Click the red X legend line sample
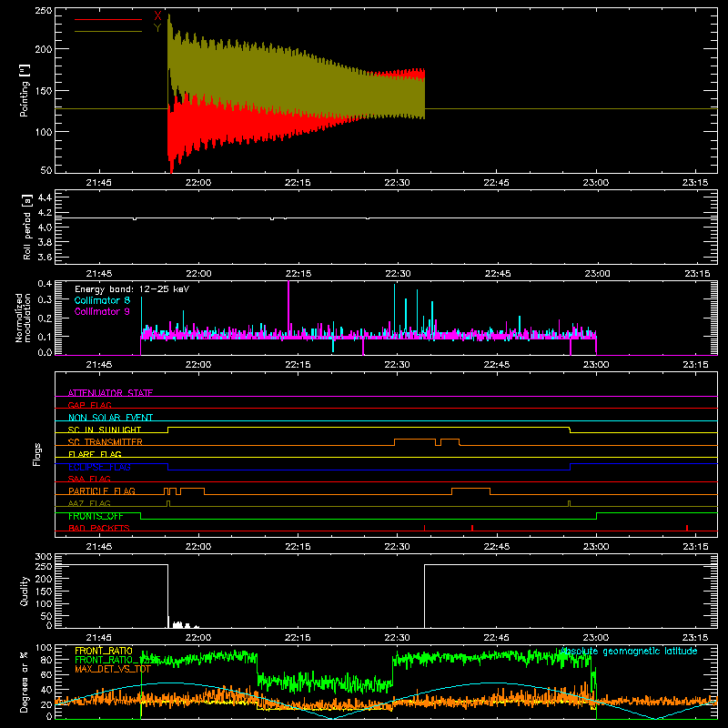Image resolution: width=728 pixels, height=728 pixels. (107, 19)
